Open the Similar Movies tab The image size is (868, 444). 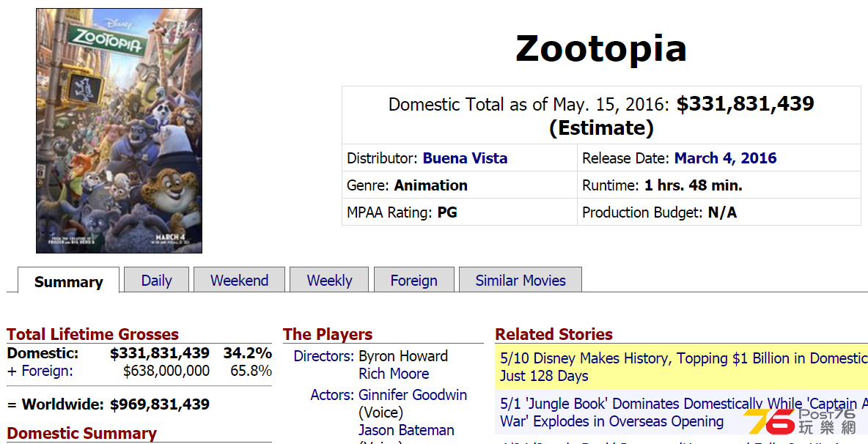(521, 281)
